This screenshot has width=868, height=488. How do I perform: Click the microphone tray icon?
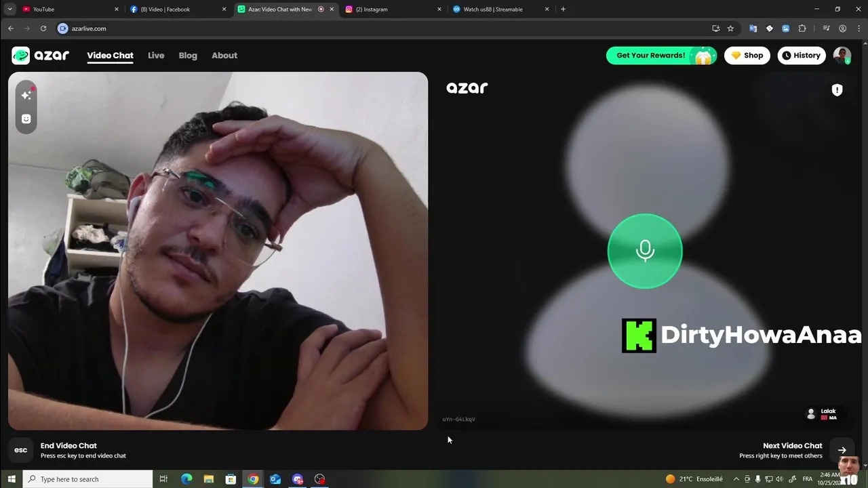coord(757,479)
